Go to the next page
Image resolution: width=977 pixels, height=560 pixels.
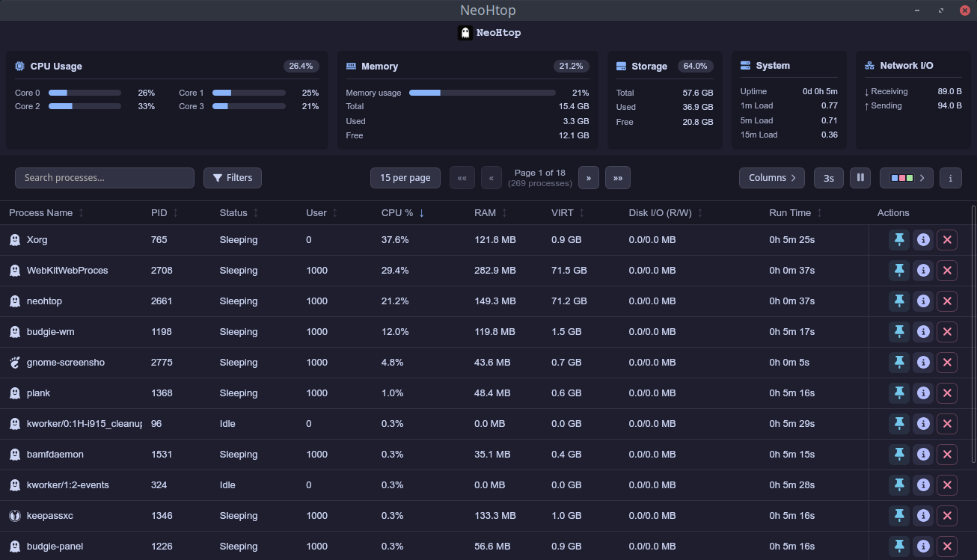coord(589,178)
